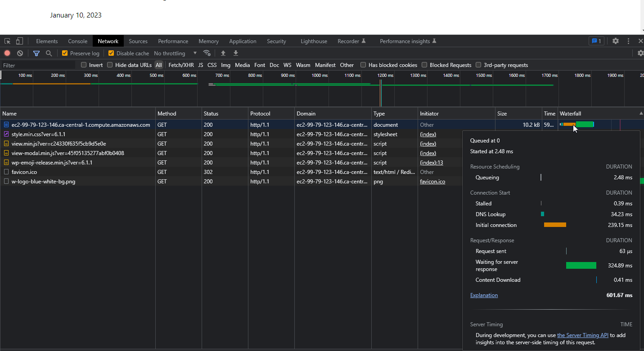Sort by the Initiator column header
The image size is (644, 351).
pyautogui.click(x=456, y=113)
